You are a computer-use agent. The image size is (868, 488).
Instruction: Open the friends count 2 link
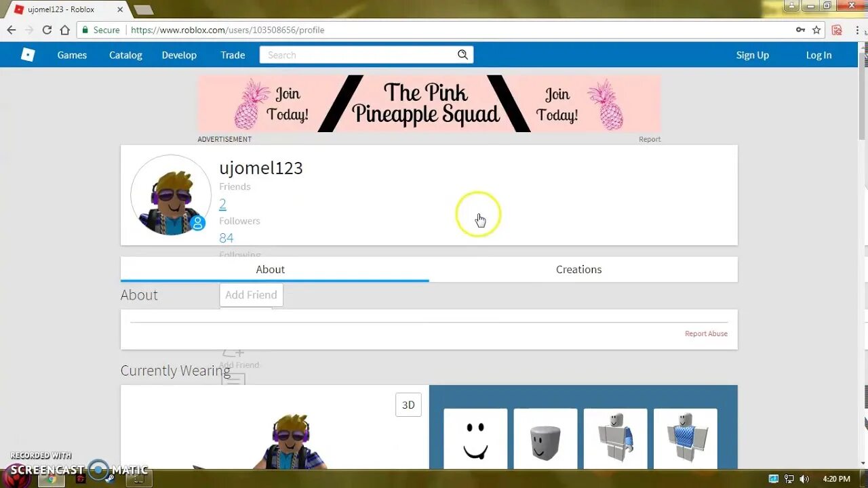222,203
